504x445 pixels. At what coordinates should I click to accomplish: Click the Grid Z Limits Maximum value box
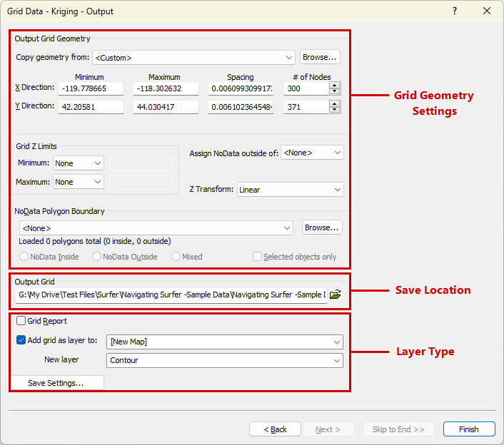[x=141, y=182]
